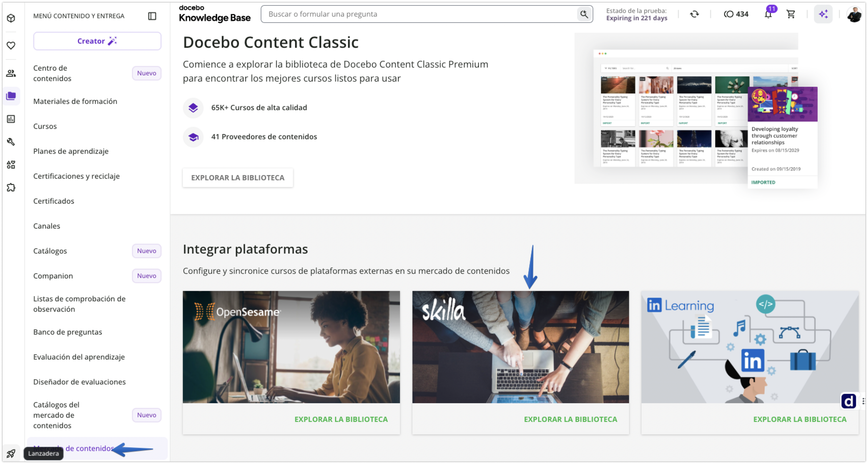Open the user profile avatar
This screenshot has height=464, width=868.
pyautogui.click(x=854, y=14)
